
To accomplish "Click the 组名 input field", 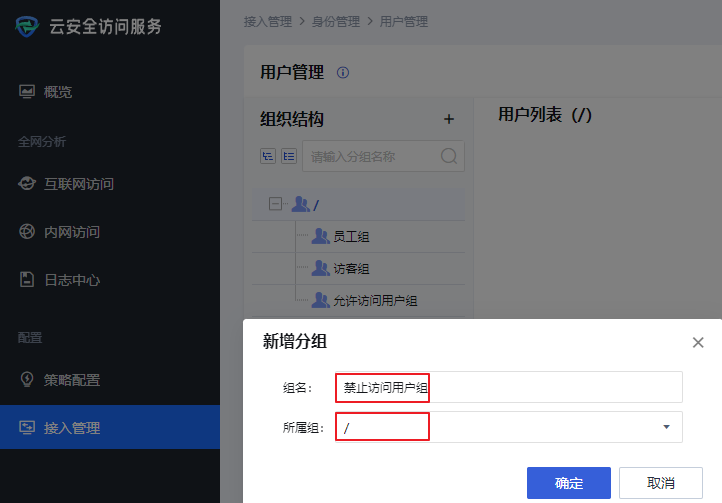I will pyautogui.click(x=509, y=387).
